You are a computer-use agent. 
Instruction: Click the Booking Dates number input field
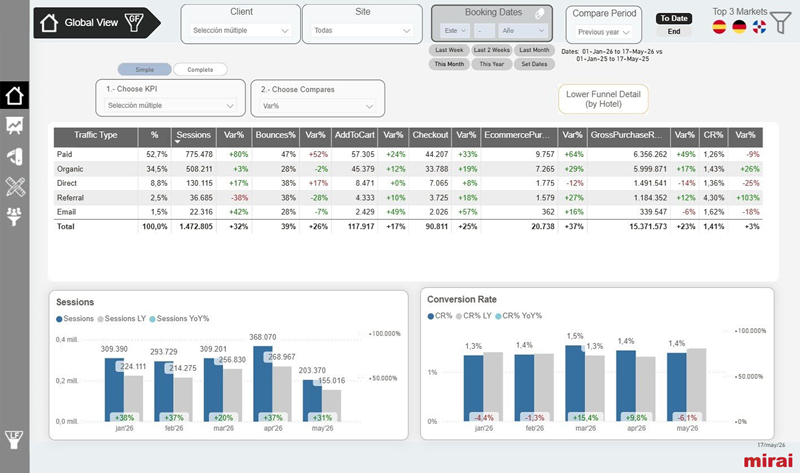(484, 31)
